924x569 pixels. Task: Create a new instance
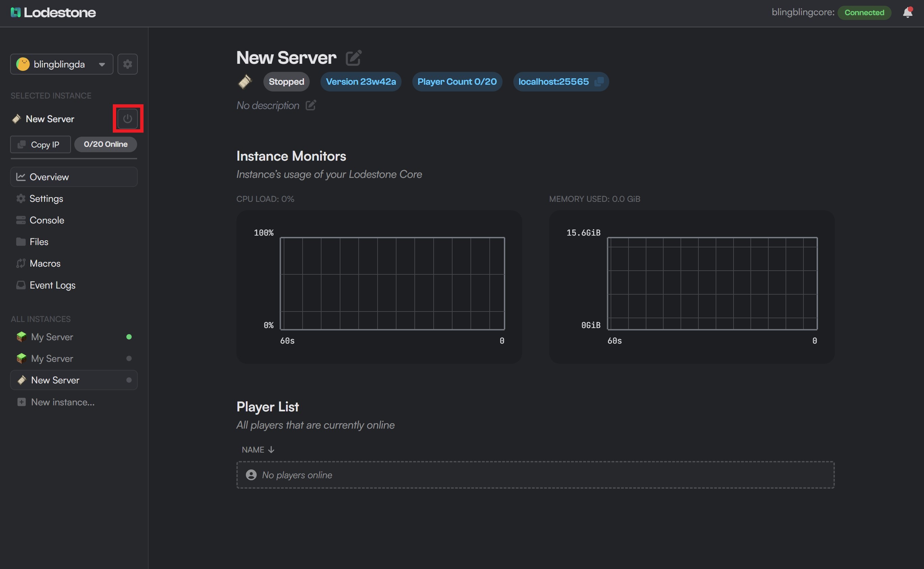[x=62, y=402]
